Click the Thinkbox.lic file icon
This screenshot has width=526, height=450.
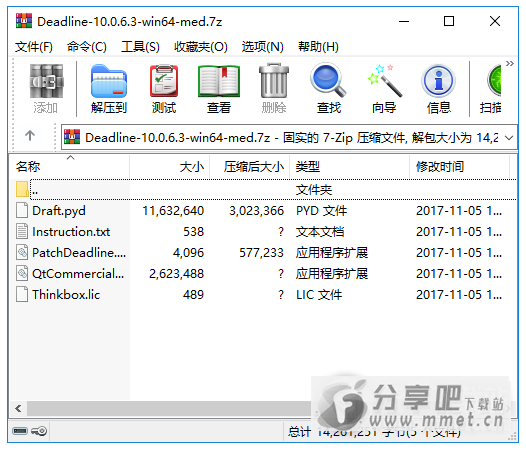(x=22, y=294)
